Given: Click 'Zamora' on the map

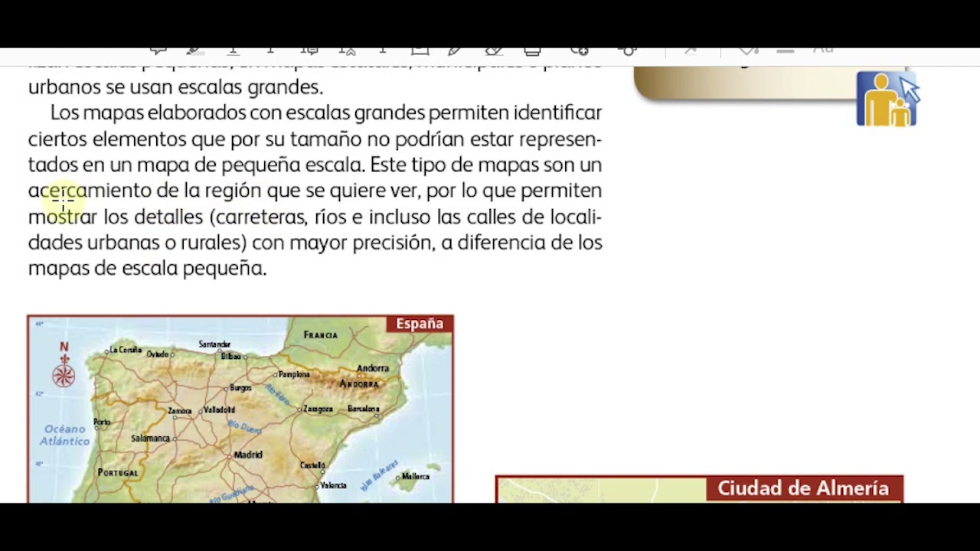Looking at the screenshot, I should click(x=180, y=411).
